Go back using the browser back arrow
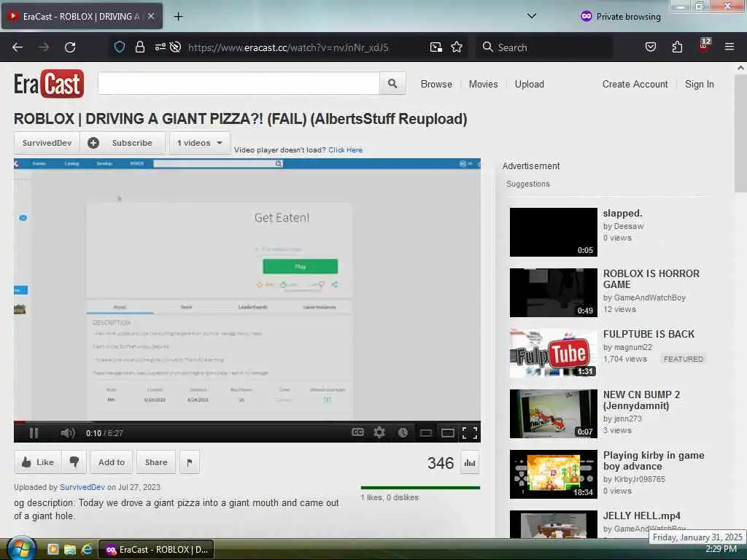Viewport: 747px width, 560px height. pos(18,47)
